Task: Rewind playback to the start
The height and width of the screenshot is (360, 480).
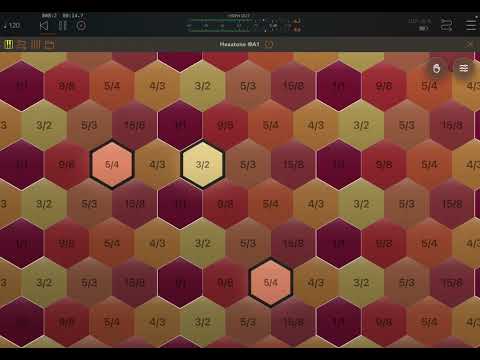Action: tap(44, 26)
